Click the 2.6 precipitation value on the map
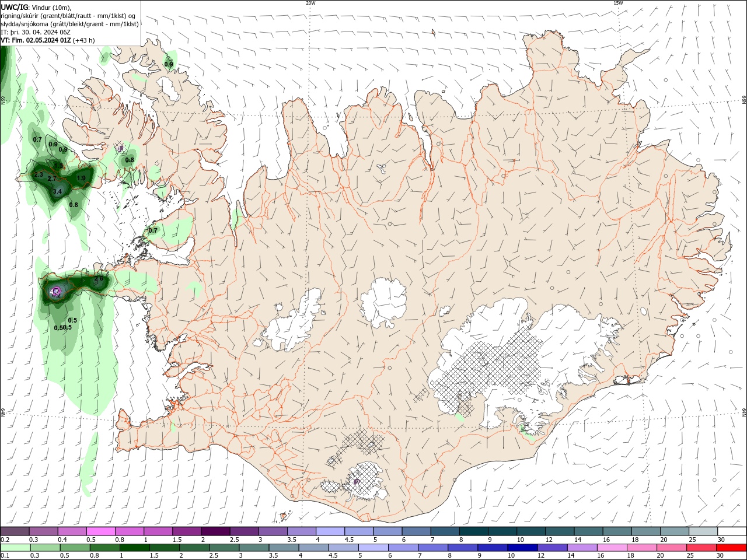747x560 pixels. pos(99,279)
